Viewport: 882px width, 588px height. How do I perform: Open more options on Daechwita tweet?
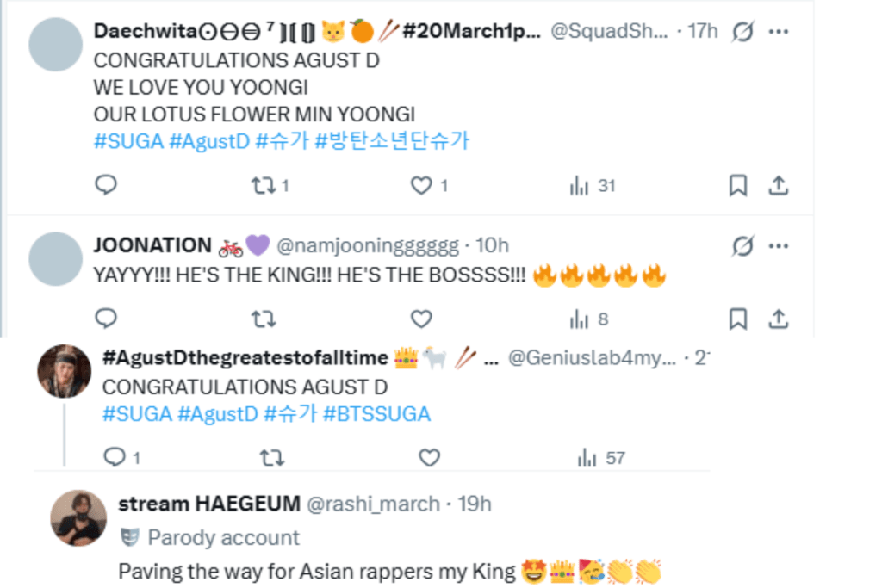tap(779, 32)
